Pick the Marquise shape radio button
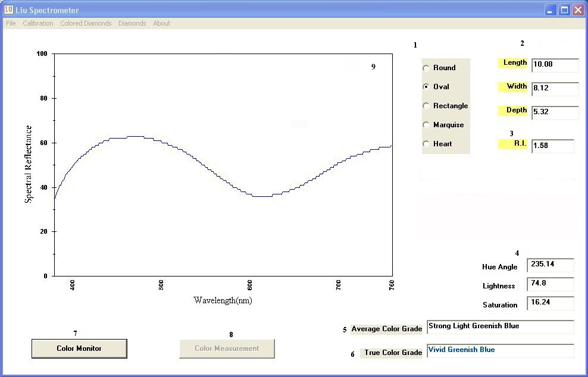Image resolution: width=588 pixels, height=377 pixels. pos(426,125)
